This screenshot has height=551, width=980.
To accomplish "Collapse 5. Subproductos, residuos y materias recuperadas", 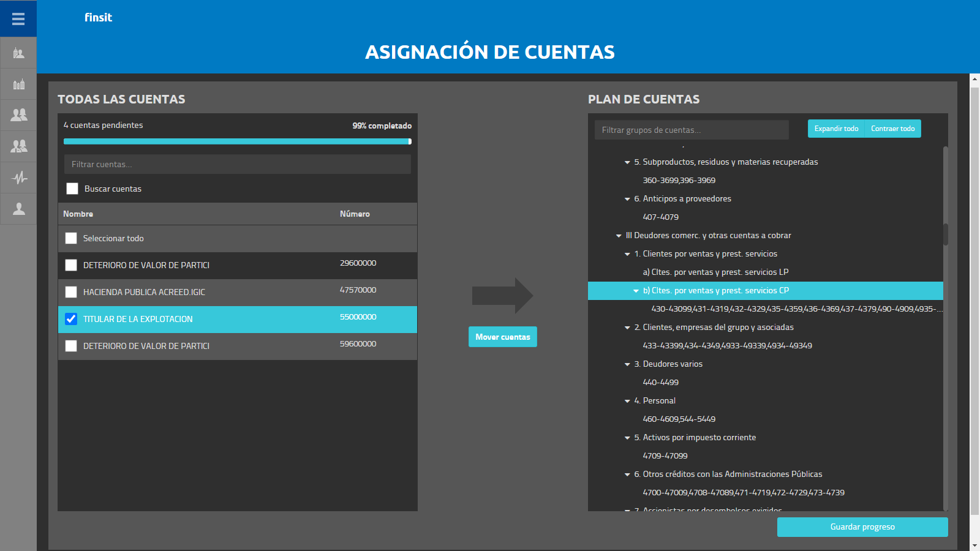I will click(x=627, y=162).
